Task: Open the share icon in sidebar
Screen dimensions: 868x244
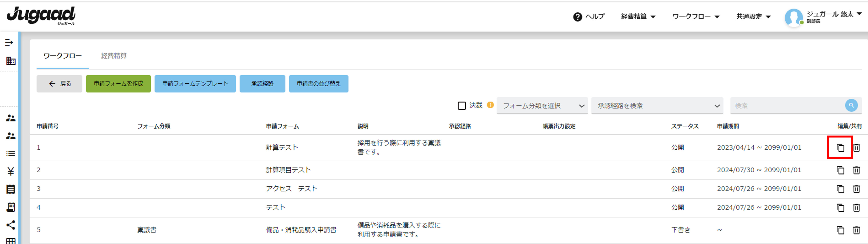Action: pos(10,225)
